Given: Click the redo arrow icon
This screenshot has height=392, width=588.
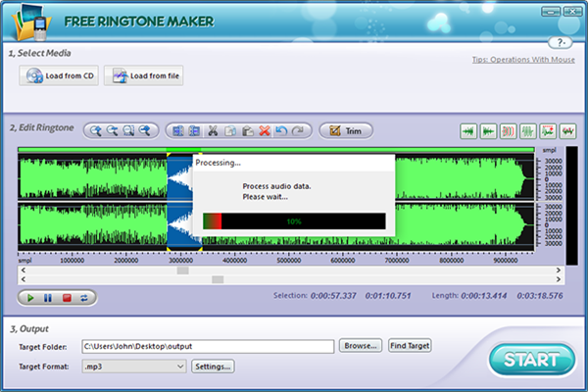Looking at the screenshot, I should pyautogui.click(x=299, y=130).
